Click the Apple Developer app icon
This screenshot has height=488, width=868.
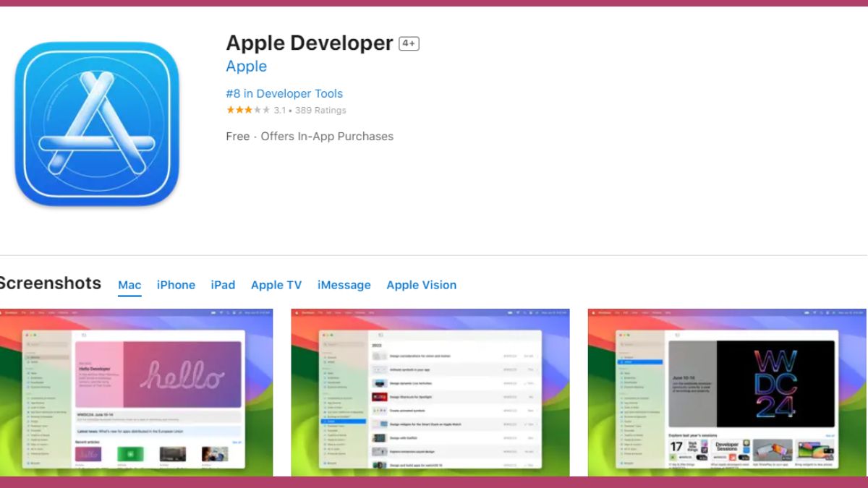coord(96,124)
